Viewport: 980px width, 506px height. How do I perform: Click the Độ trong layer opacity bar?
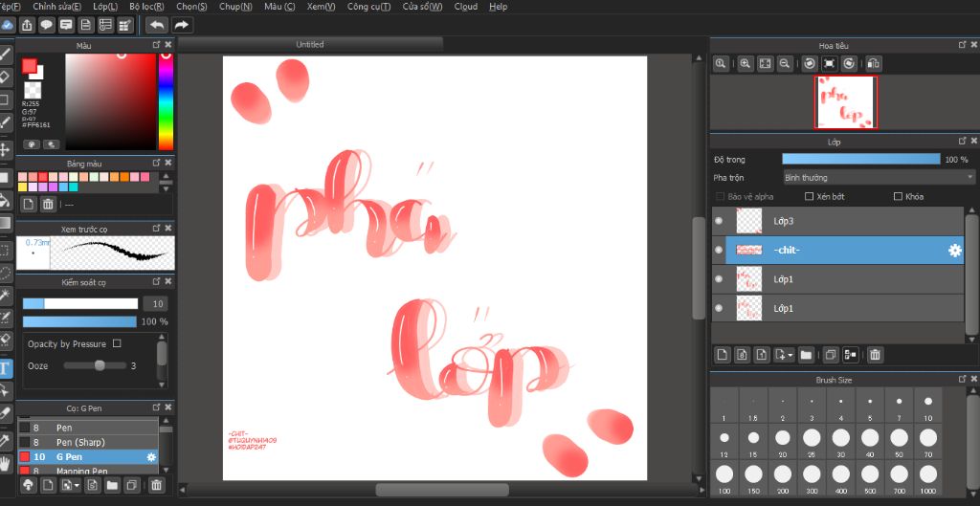click(860, 160)
